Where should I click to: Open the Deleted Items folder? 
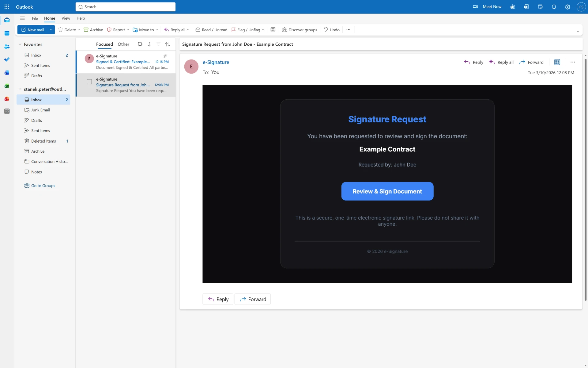click(x=43, y=141)
